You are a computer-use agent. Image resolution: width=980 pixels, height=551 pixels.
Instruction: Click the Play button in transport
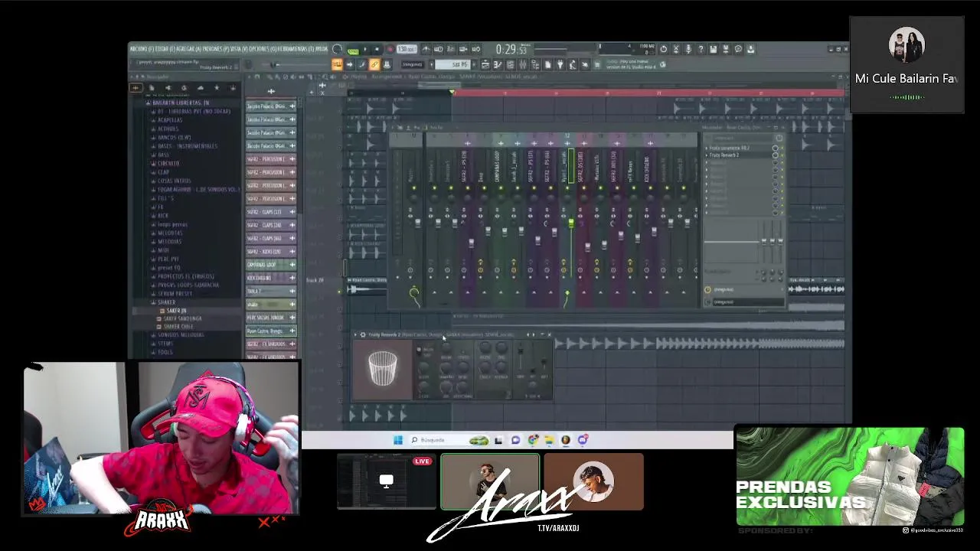click(x=365, y=49)
